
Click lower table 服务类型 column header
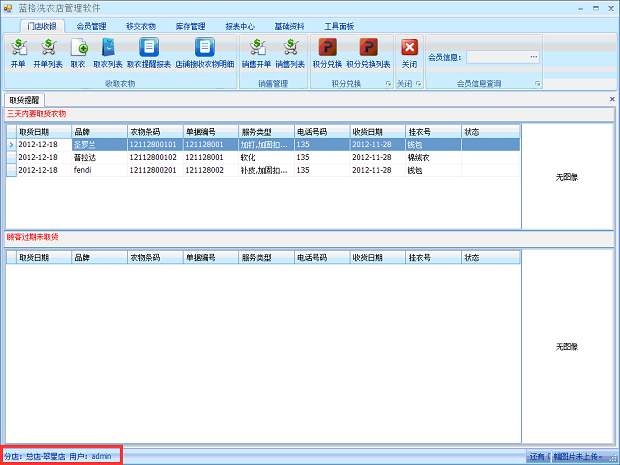(x=267, y=257)
